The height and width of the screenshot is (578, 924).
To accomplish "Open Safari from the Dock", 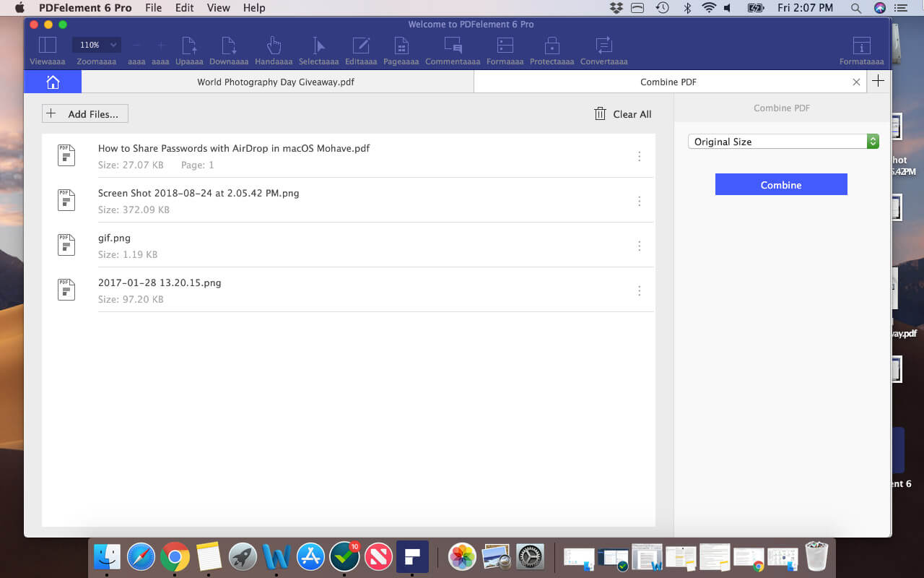I will click(x=141, y=557).
